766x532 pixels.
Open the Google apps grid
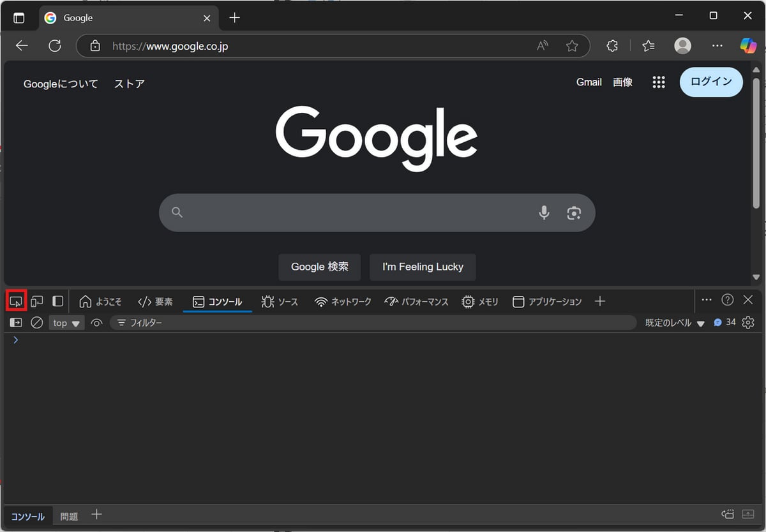point(659,82)
